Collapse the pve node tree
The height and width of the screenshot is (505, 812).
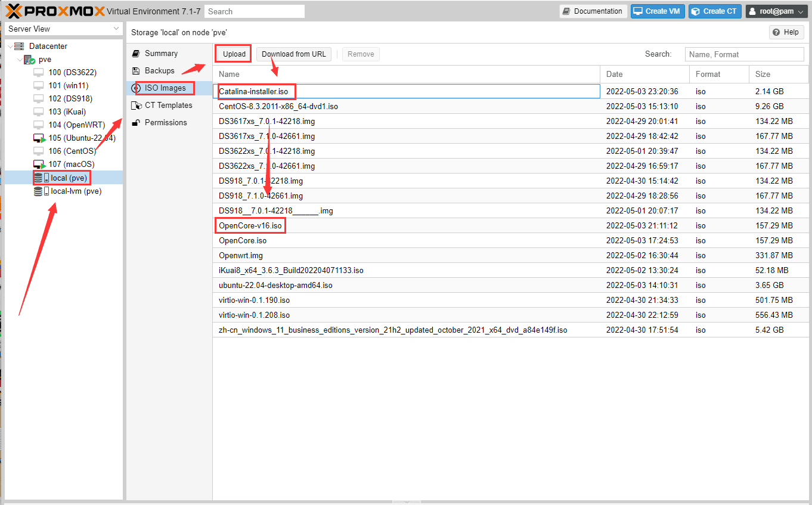[x=20, y=60]
